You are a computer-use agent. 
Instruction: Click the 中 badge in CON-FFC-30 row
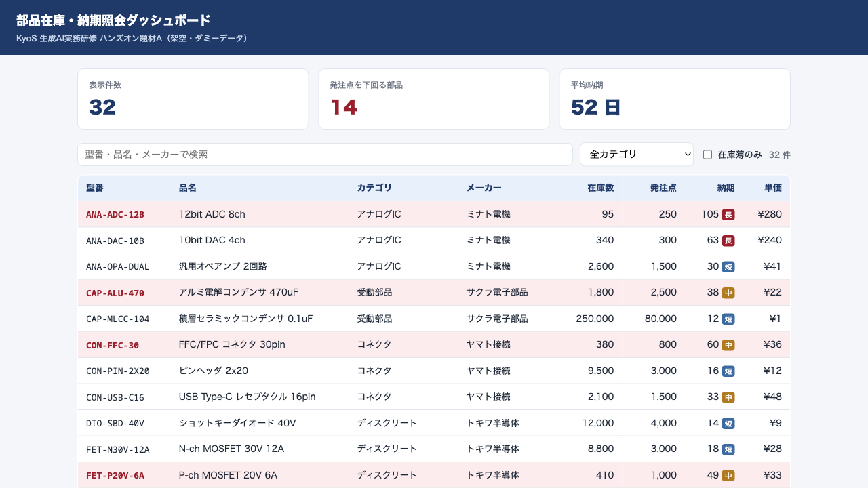click(x=728, y=345)
